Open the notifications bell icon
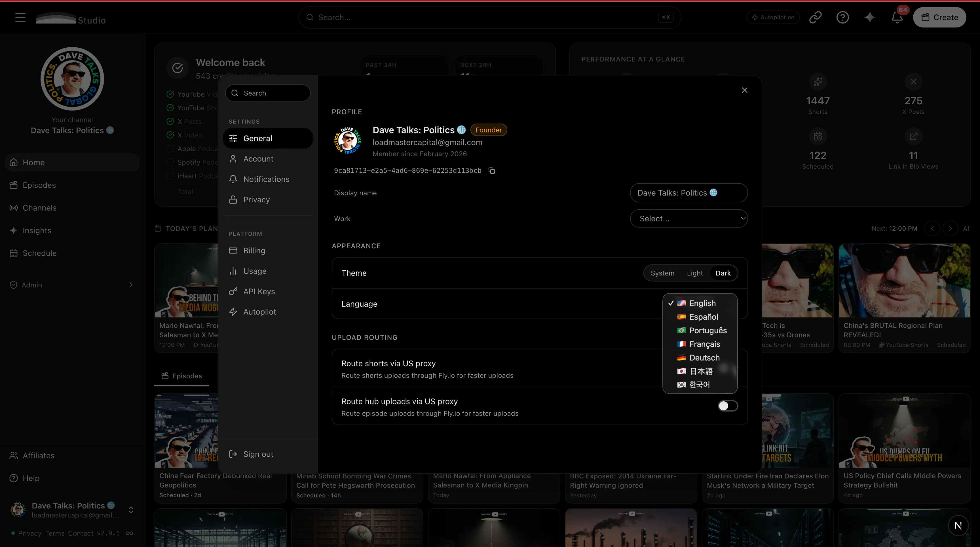This screenshot has width=980, height=547. coord(897,18)
